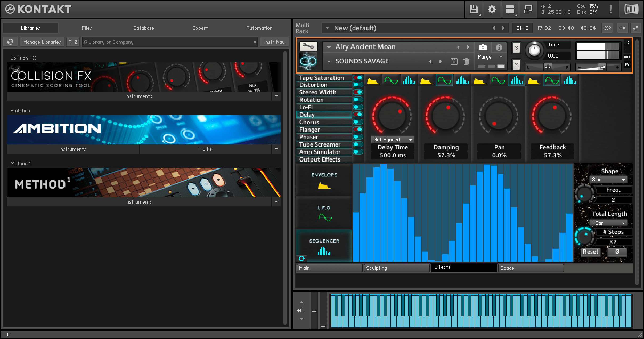Open the New (default) multi dropdown
This screenshot has width=644, height=339.
(327, 28)
